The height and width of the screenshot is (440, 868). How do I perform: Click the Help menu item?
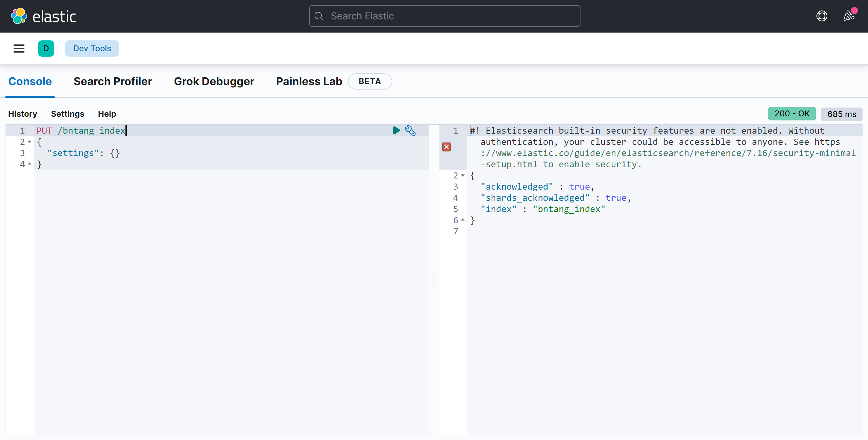pos(106,114)
